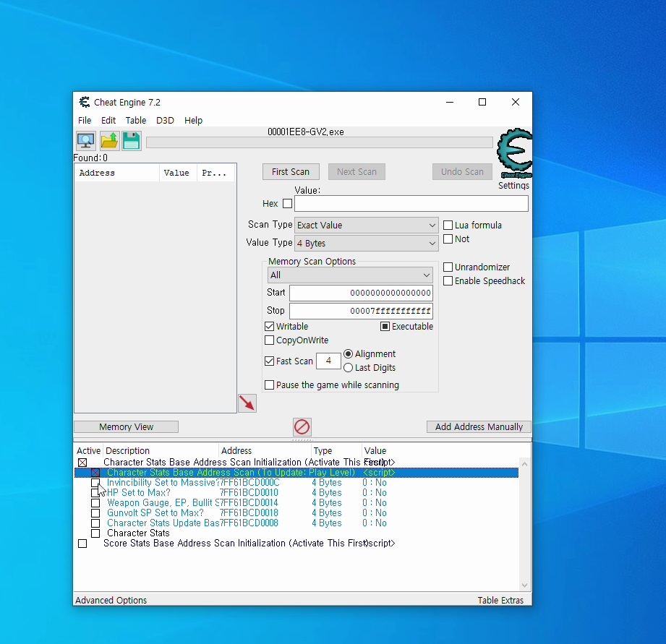The width and height of the screenshot is (666, 644).
Task: Open the memory region 'All' dropdown
Action: pos(351,275)
